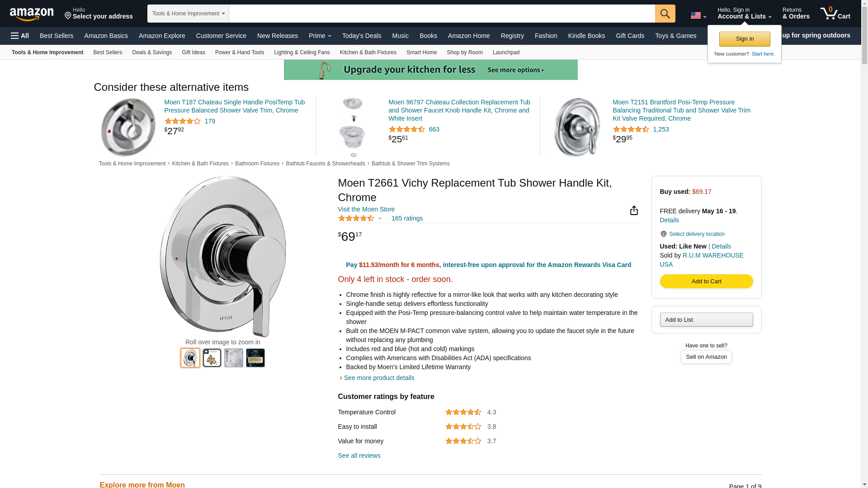Click the search magnifier button
The height and width of the screenshot is (488, 868).
point(665,14)
